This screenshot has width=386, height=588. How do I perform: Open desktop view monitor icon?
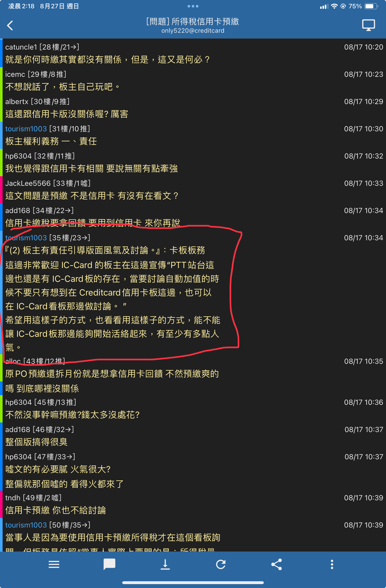coord(368,25)
